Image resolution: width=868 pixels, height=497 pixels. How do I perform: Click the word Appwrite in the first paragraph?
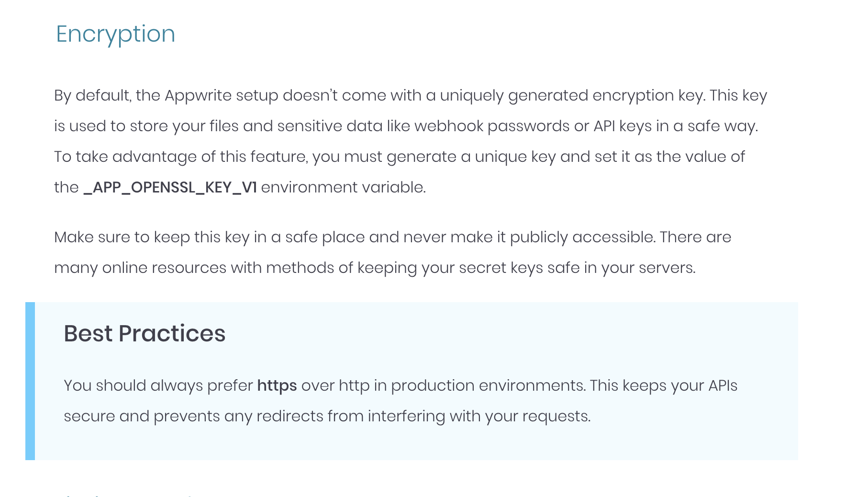point(198,96)
